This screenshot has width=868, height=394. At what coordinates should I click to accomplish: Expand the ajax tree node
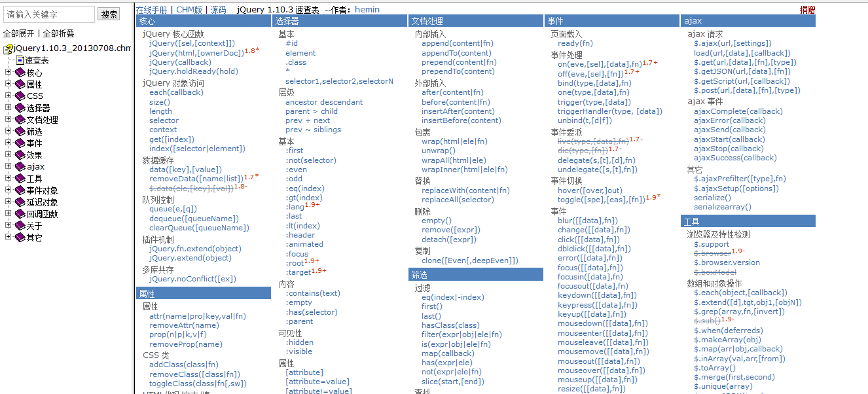click(x=8, y=167)
